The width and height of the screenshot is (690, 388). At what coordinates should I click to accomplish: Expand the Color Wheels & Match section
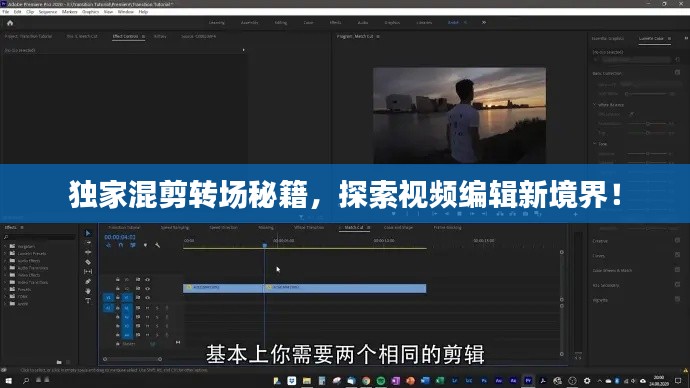pyautogui.click(x=612, y=271)
